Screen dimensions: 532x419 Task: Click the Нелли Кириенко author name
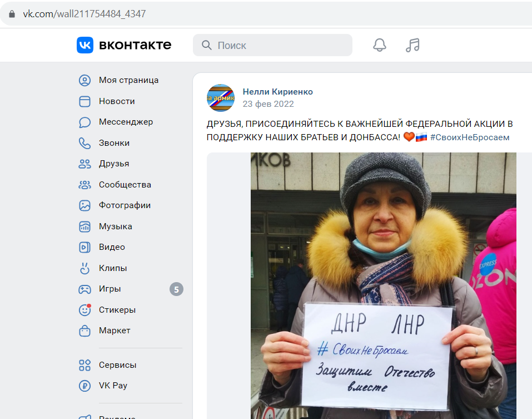277,92
